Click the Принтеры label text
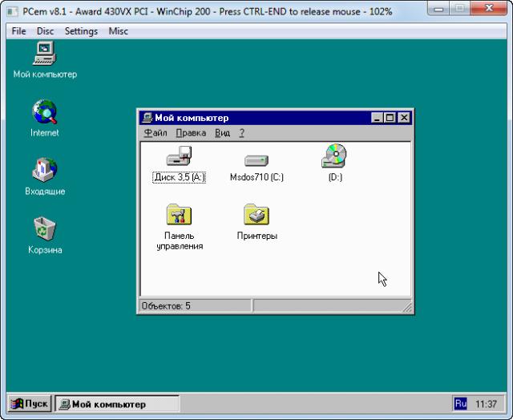 [257, 236]
